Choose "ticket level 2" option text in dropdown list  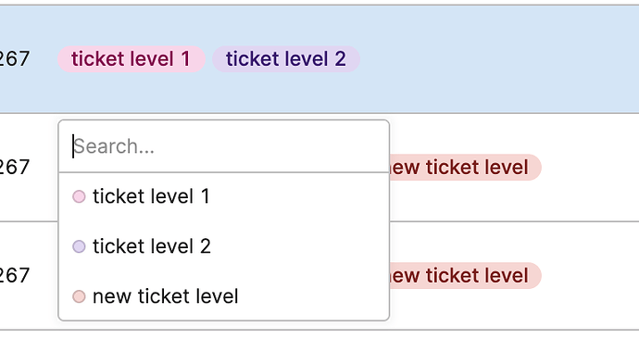(152, 246)
